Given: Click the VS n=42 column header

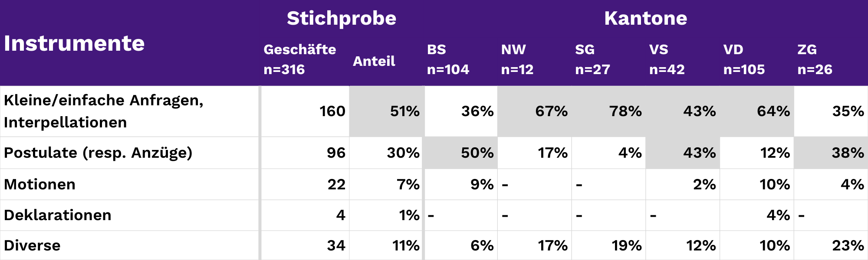Looking at the screenshot, I should tap(667, 59).
